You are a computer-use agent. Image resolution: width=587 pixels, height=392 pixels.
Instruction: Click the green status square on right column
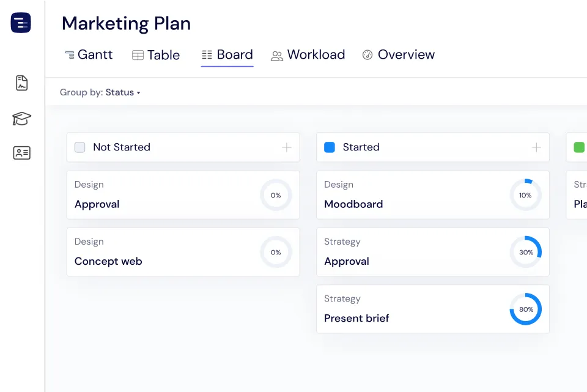pos(578,147)
